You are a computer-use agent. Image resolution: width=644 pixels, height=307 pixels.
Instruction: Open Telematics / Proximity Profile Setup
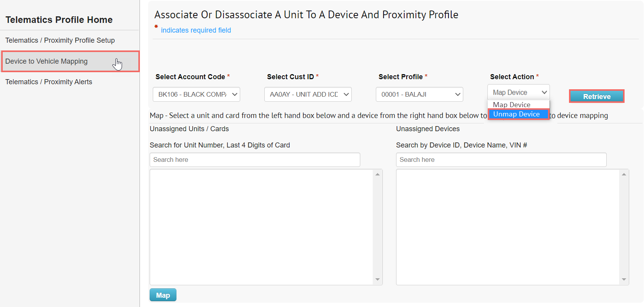(x=60, y=40)
